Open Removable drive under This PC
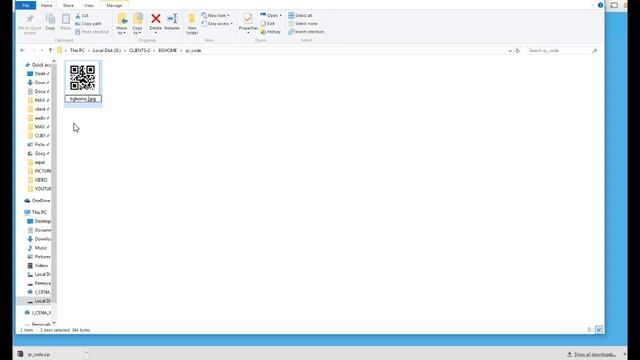 [39, 283]
